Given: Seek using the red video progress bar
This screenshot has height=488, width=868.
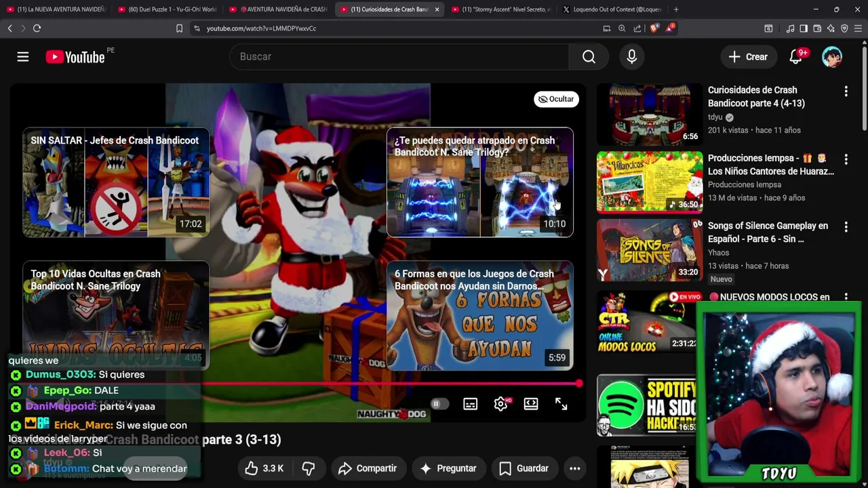Looking at the screenshot, I should pos(298,384).
